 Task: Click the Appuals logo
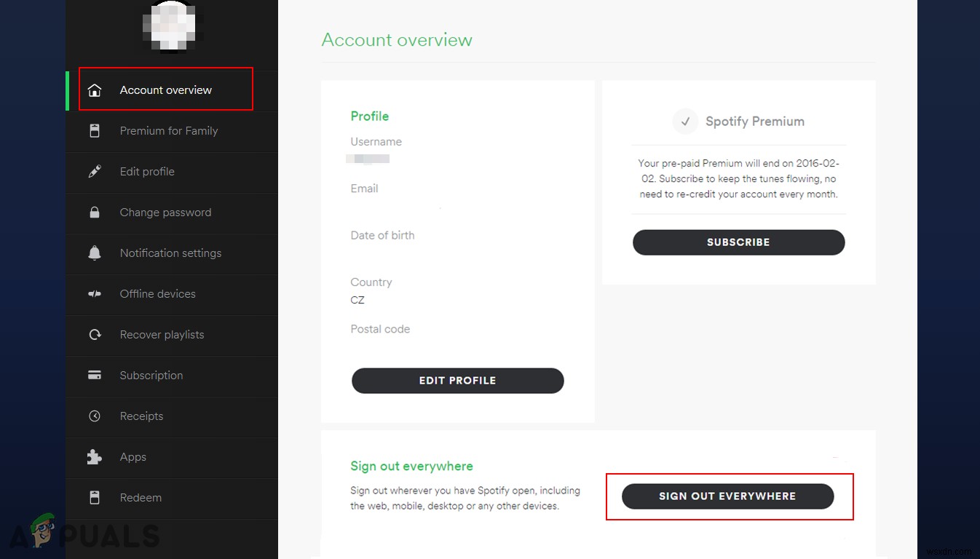click(80, 533)
